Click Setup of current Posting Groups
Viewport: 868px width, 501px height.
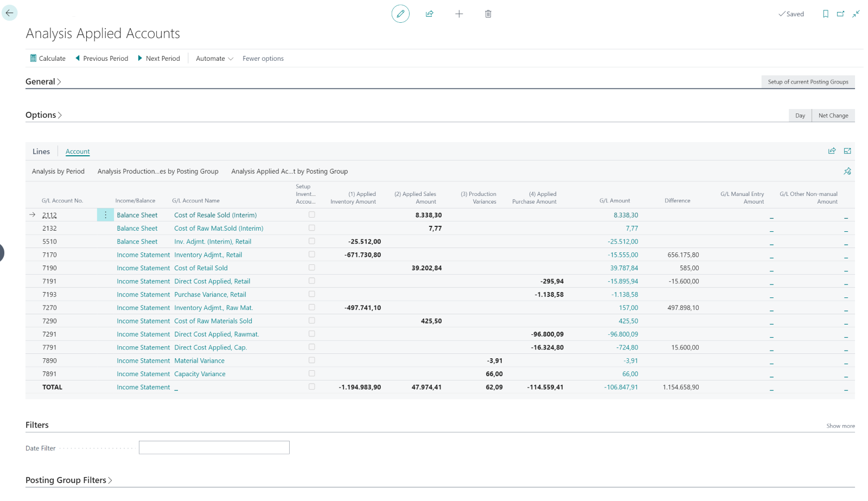click(x=808, y=81)
